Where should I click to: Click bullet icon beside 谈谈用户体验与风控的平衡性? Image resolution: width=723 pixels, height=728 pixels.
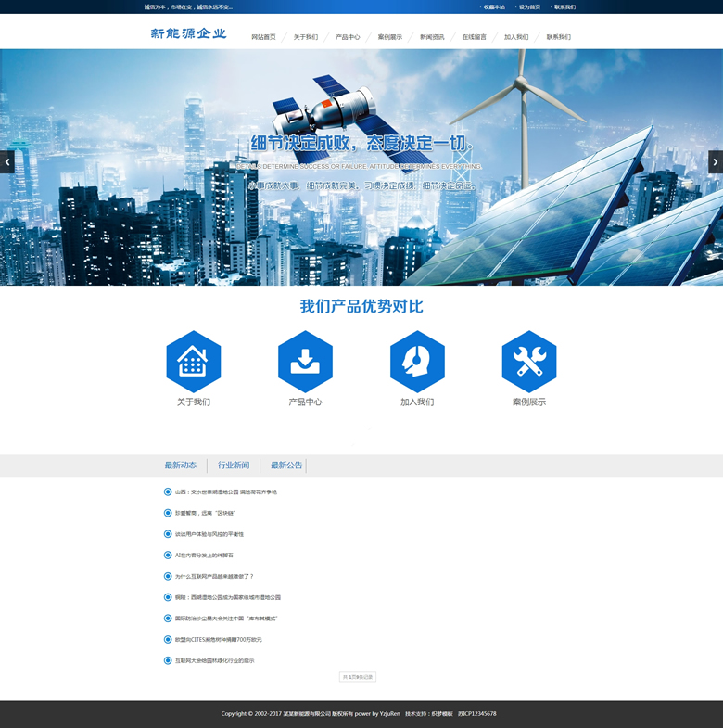coord(168,534)
